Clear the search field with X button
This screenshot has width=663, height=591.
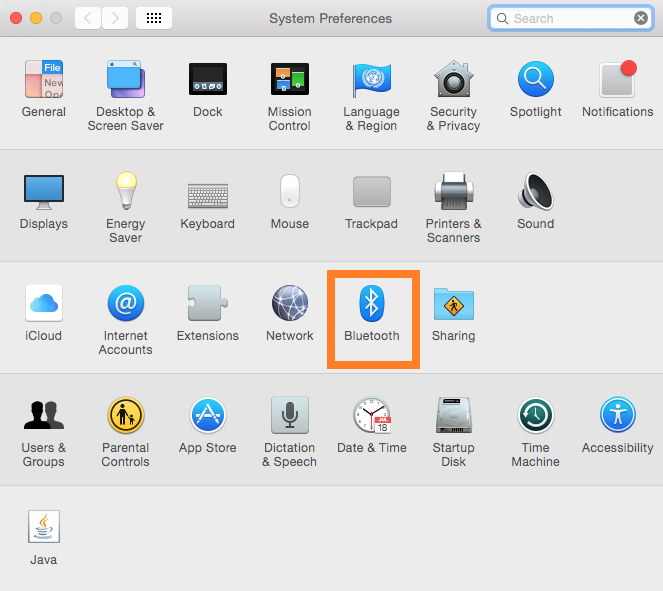[x=641, y=18]
